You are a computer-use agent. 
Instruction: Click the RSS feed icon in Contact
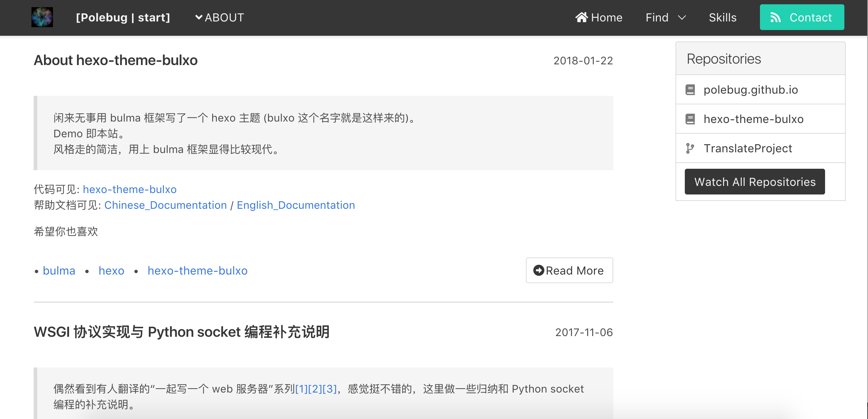[775, 18]
